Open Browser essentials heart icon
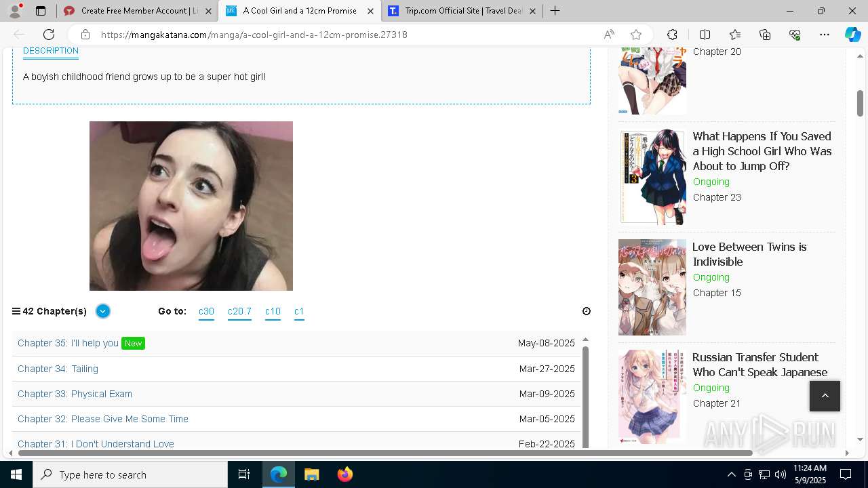Screen dimensions: 868x488 tap(795, 35)
